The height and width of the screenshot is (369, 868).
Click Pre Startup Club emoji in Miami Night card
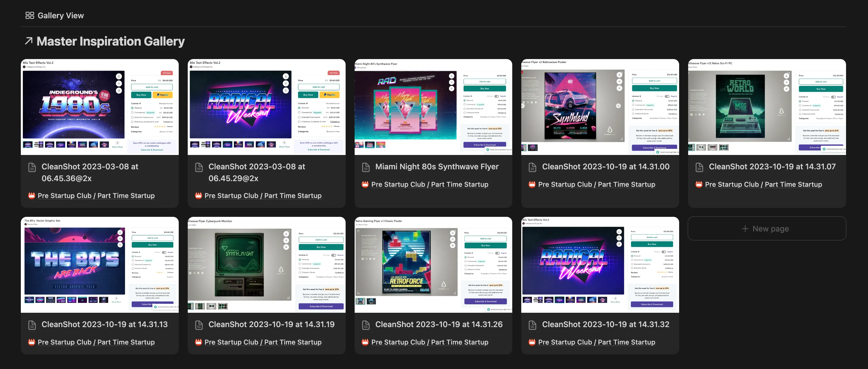tap(365, 184)
